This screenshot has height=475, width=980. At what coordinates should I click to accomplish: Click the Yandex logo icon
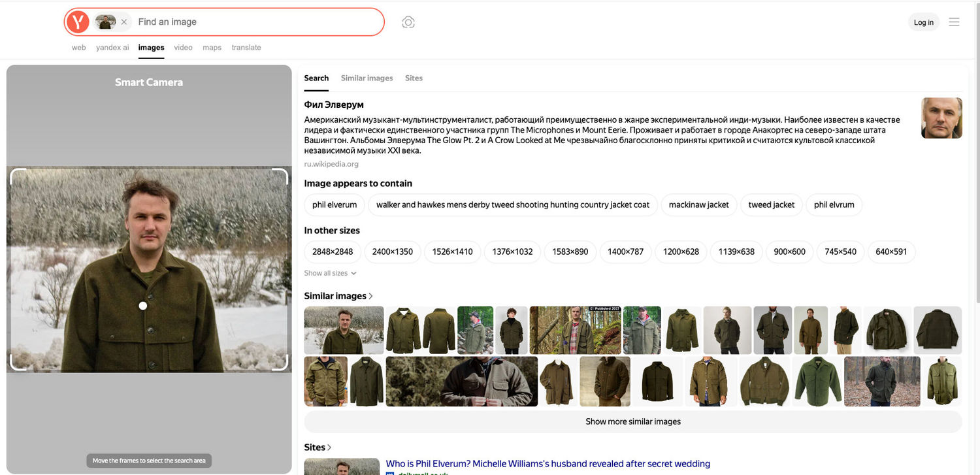(78, 22)
